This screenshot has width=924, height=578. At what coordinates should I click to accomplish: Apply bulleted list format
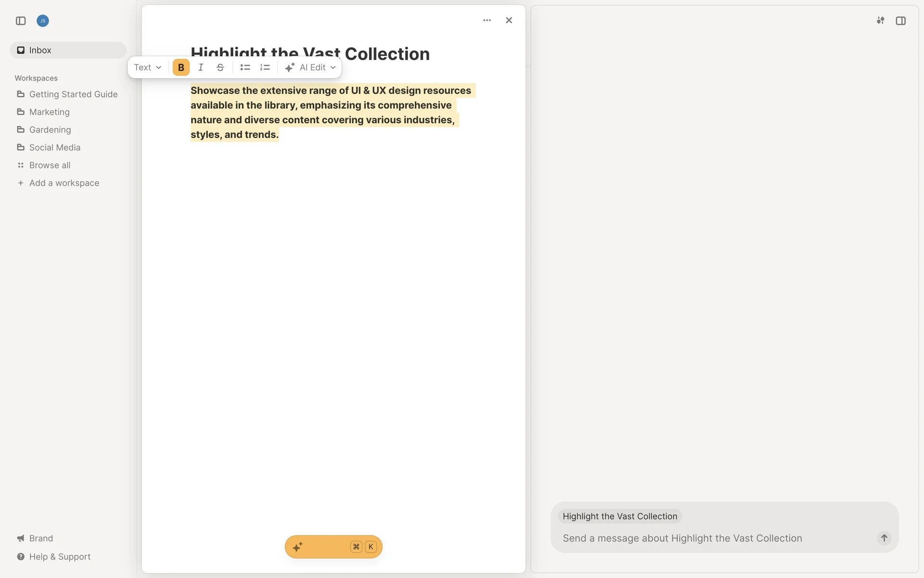coord(245,67)
